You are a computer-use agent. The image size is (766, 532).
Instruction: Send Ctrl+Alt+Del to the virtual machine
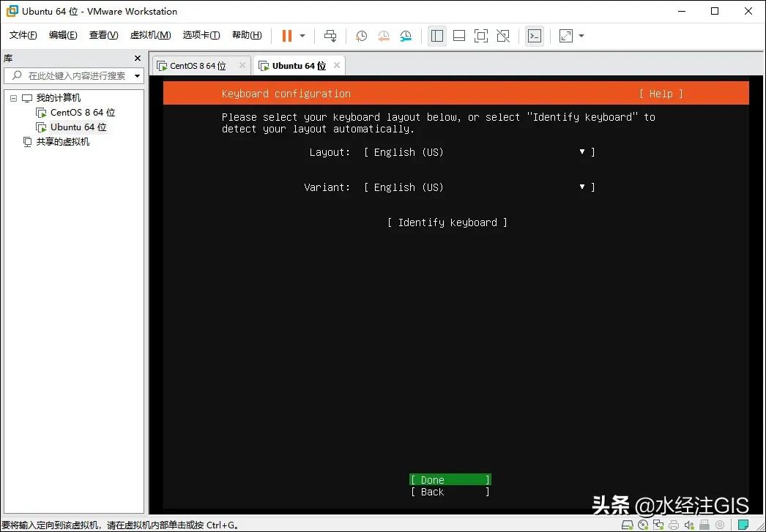[330, 35]
